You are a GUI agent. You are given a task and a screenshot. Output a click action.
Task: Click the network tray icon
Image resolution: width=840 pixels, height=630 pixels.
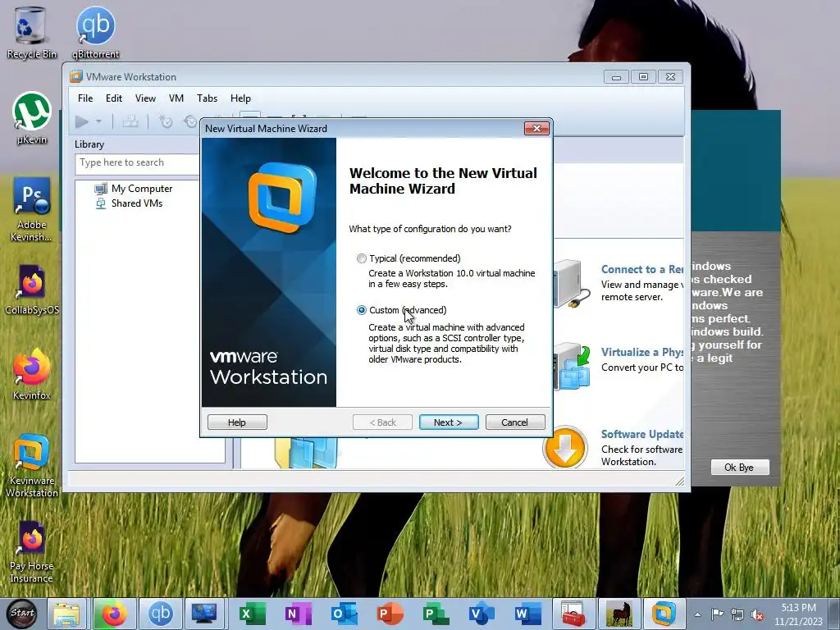[x=737, y=614]
